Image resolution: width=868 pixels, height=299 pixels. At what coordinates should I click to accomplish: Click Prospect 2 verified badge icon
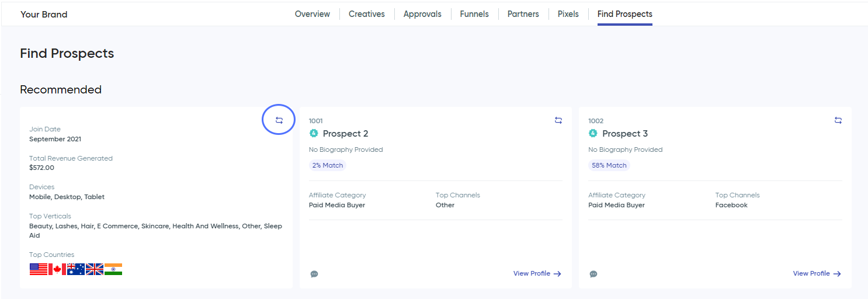click(314, 133)
